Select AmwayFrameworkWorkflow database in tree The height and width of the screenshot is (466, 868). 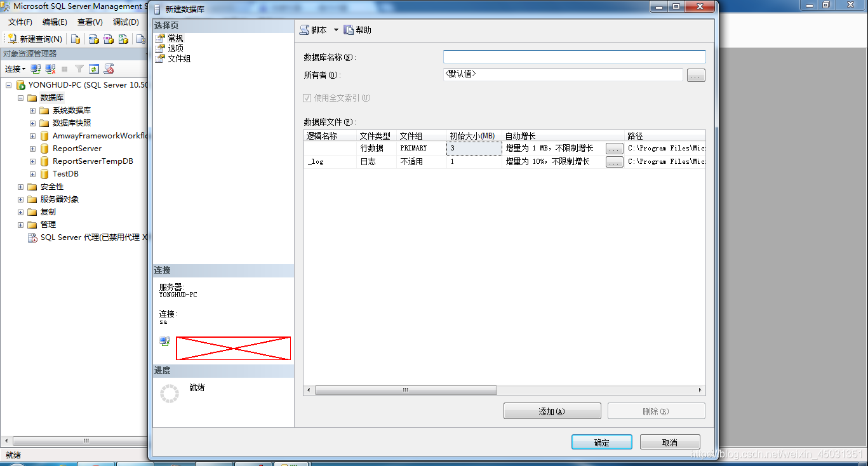(100, 136)
